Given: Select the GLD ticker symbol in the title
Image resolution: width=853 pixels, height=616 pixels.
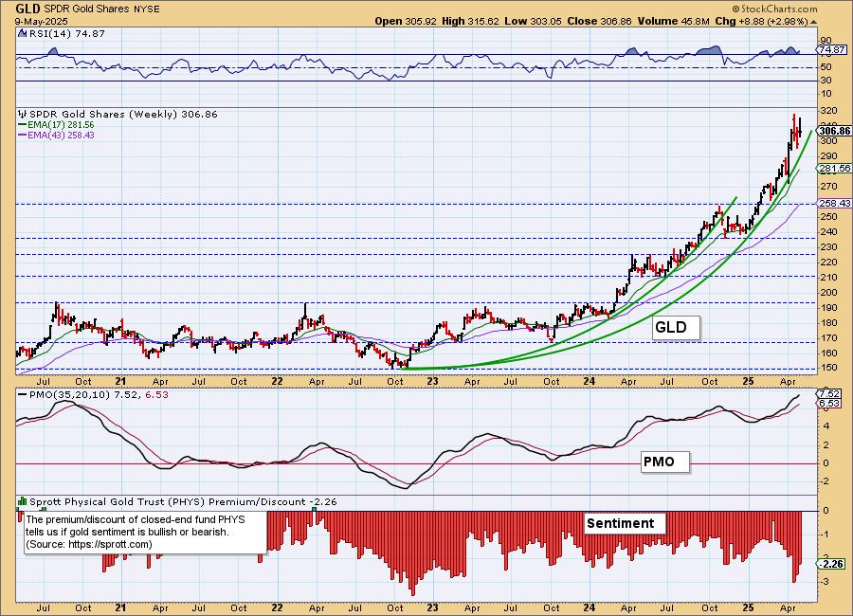Looking at the screenshot, I should click(x=27, y=9).
